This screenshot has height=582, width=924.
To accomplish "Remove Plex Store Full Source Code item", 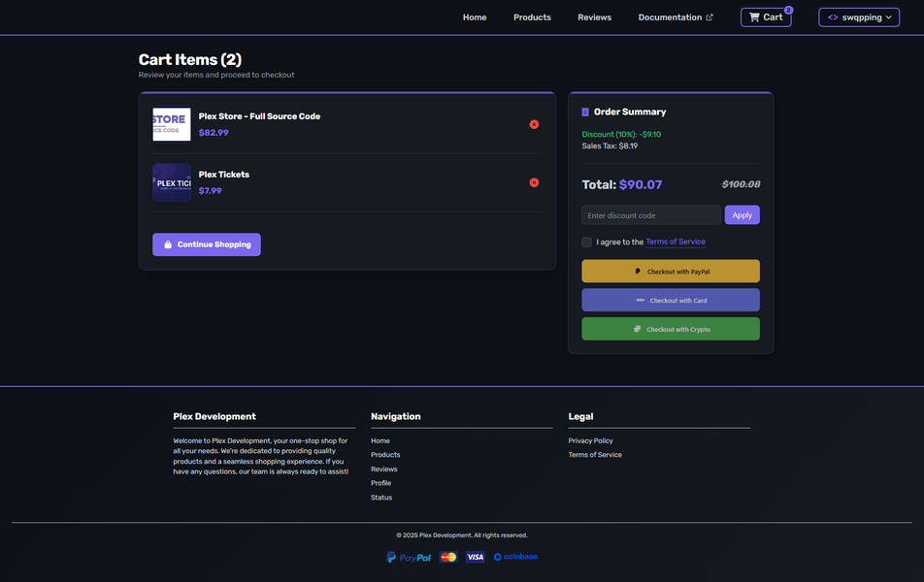I will coord(534,124).
